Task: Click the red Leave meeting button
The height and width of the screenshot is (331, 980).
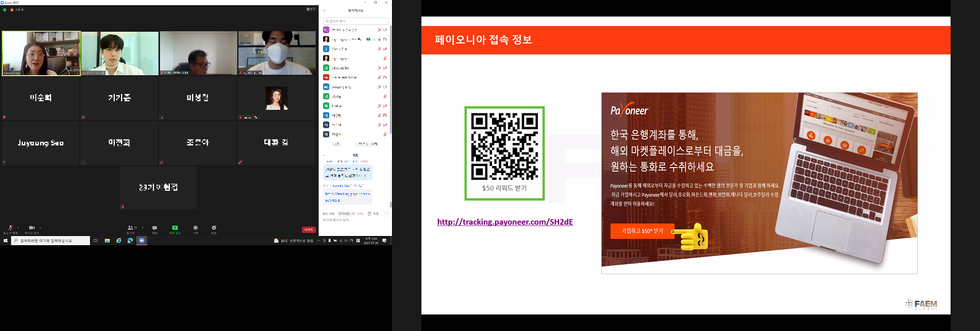Action: (309, 230)
